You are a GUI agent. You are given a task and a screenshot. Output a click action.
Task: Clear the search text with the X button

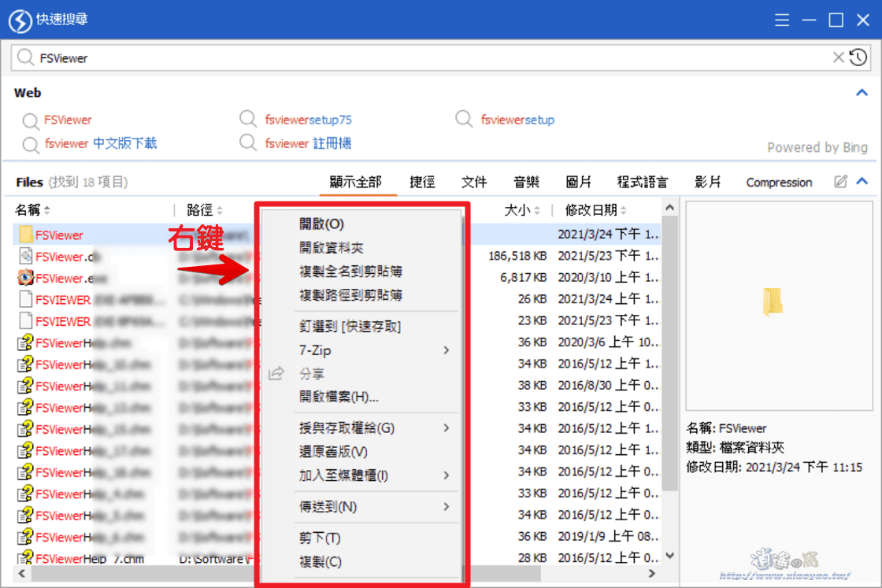pos(838,57)
